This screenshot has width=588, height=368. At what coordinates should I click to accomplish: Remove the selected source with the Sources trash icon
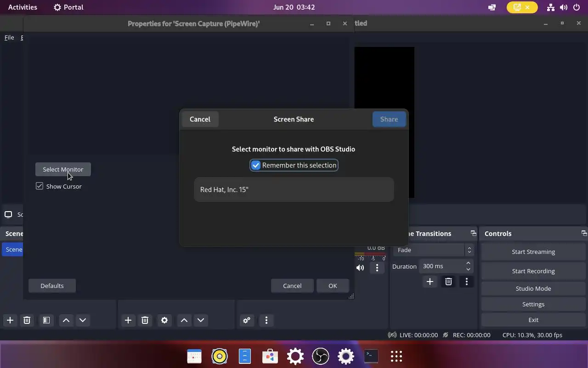pos(145,320)
